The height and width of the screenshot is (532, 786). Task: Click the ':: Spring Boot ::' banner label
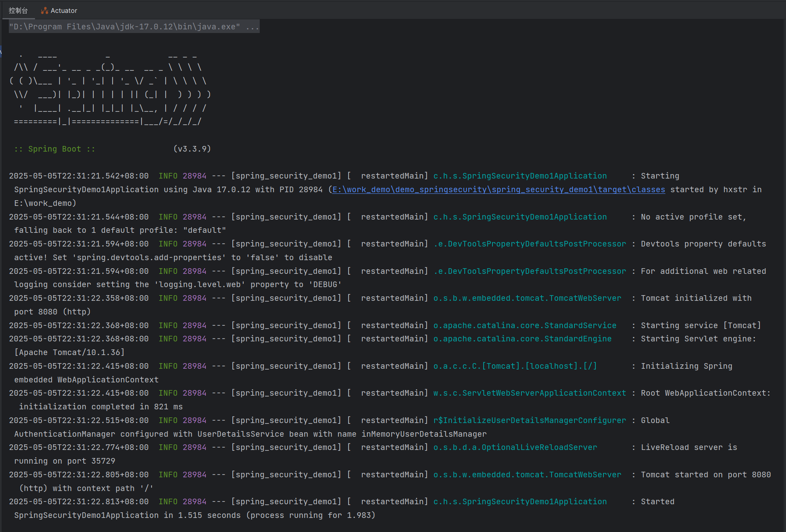[x=55, y=149]
